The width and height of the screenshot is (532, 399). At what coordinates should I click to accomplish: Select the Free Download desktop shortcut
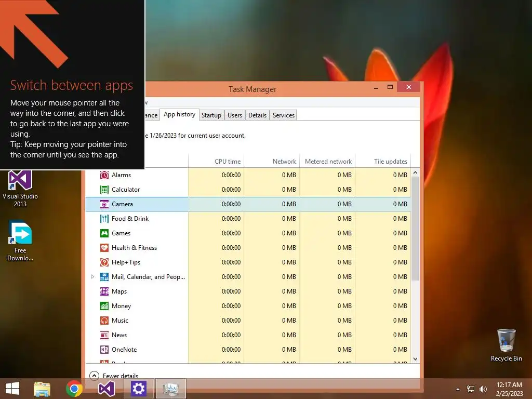20,241
